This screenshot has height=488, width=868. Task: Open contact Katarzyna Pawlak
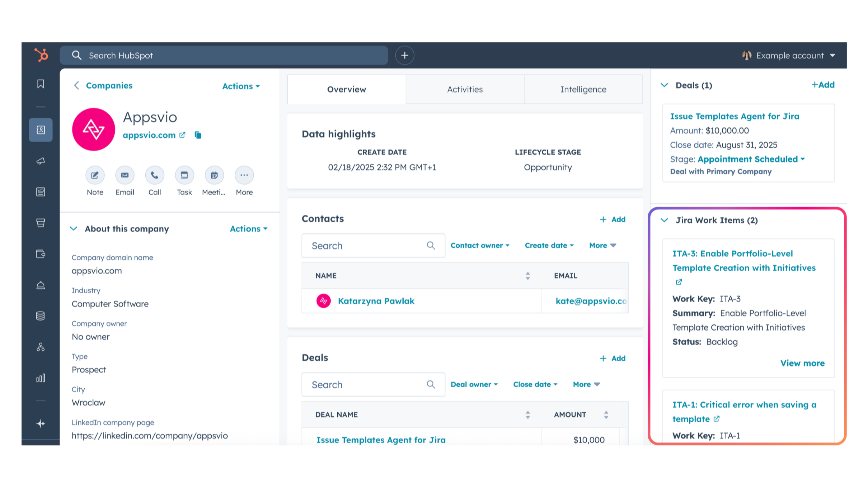point(376,301)
